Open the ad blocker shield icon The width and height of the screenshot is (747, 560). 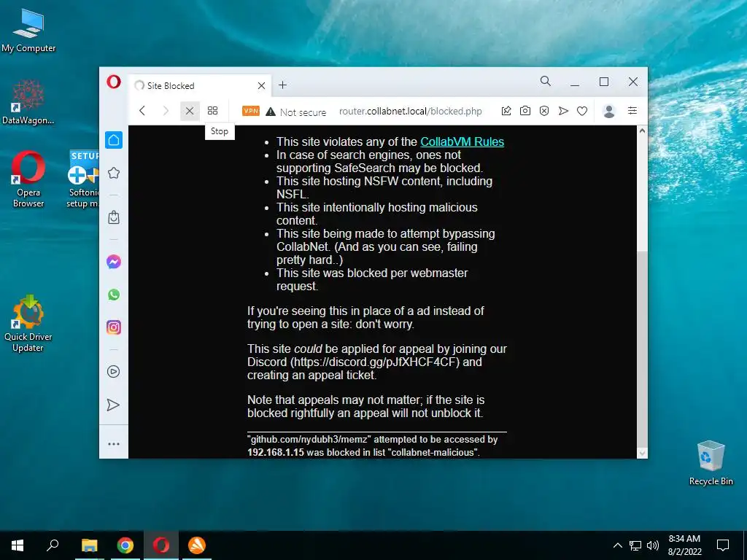(x=544, y=111)
